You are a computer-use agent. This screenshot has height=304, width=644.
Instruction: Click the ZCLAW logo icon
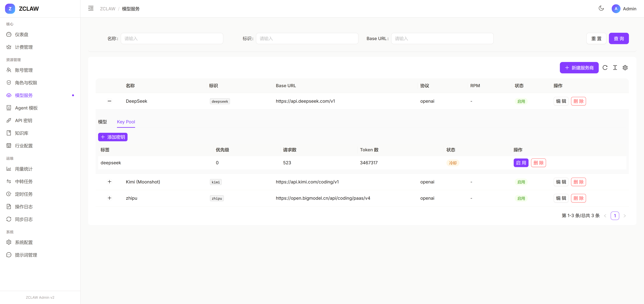[x=10, y=9]
